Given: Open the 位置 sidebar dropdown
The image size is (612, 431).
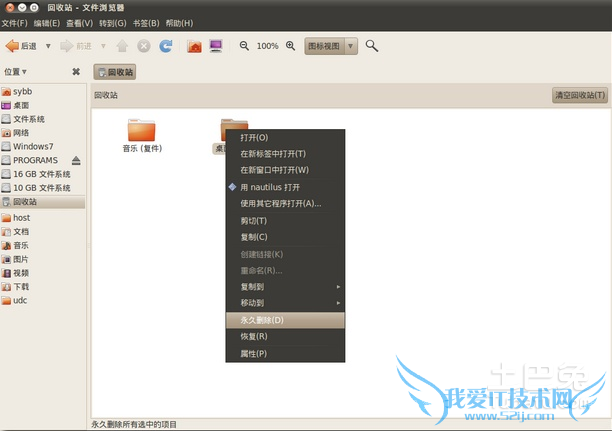Looking at the screenshot, I should tap(15, 72).
